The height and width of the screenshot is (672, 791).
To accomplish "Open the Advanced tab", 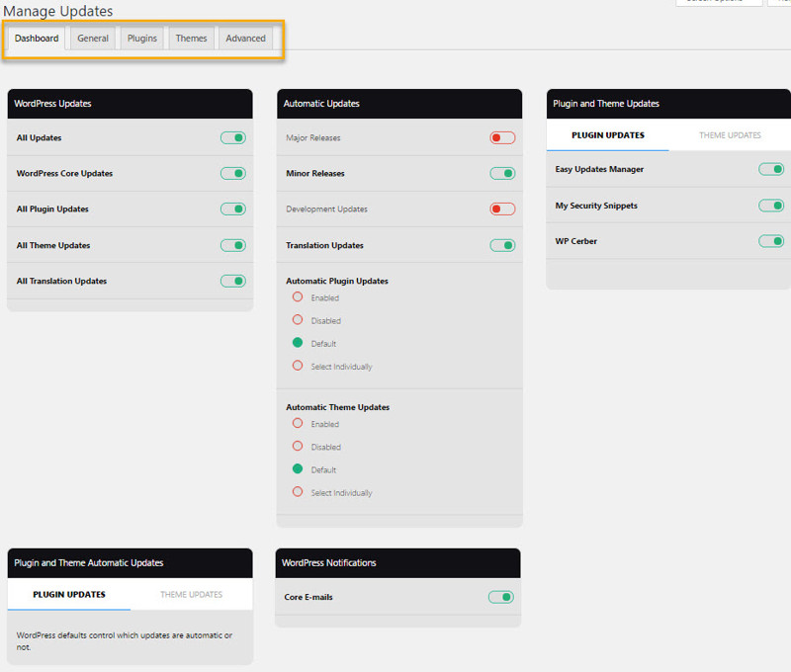I will pos(245,38).
